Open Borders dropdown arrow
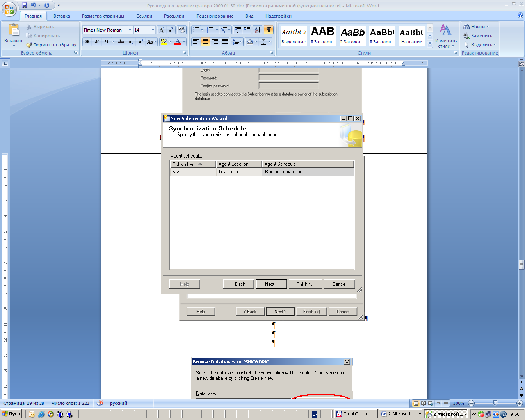Viewport: 525px width, 420px height. (269, 42)
